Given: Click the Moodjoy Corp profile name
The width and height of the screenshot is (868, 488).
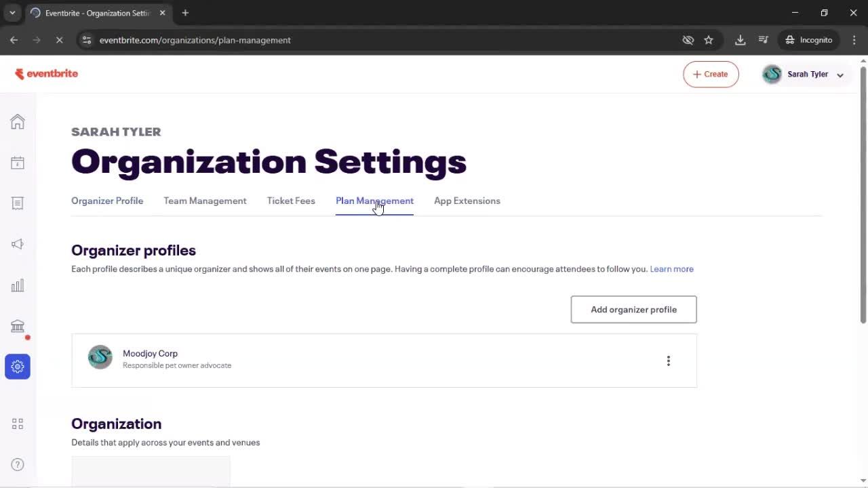Looking at the screenshot, I should (x=150, y=353).
